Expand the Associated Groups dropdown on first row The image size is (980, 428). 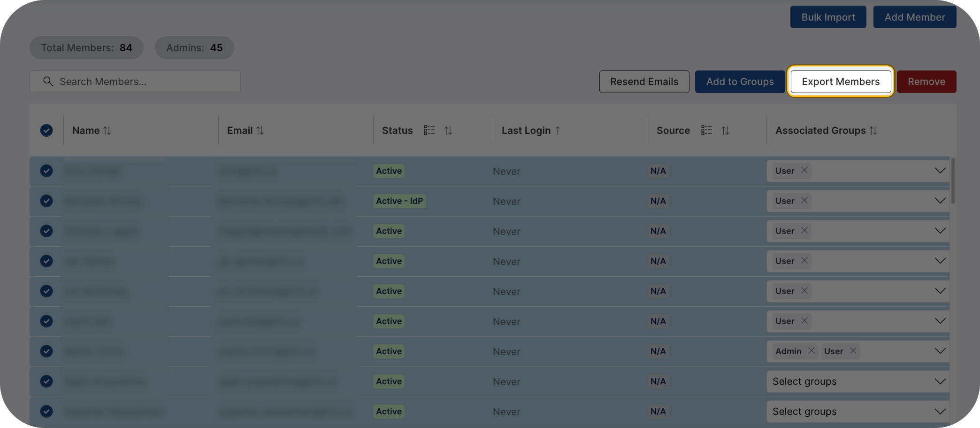coord(940,171)
